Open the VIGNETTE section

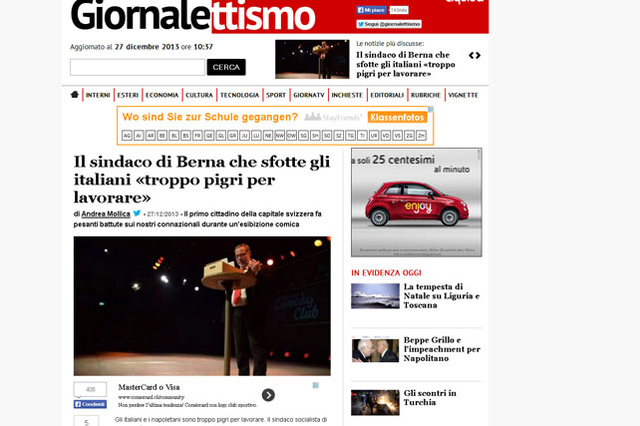coord(463,95)
